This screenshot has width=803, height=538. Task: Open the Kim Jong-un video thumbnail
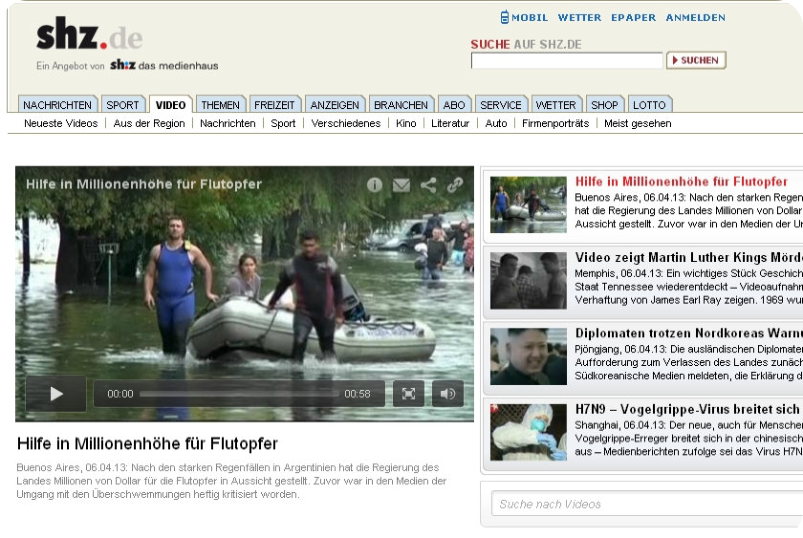point(528,357)
